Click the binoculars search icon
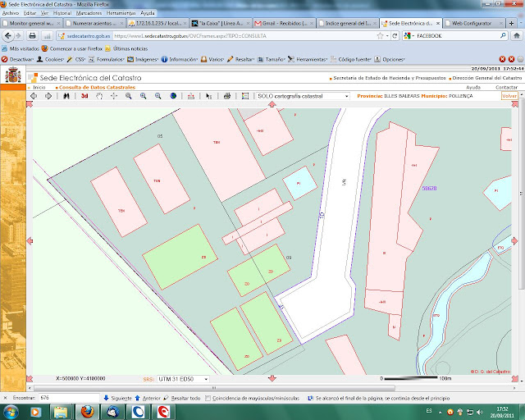 (68, 96)
